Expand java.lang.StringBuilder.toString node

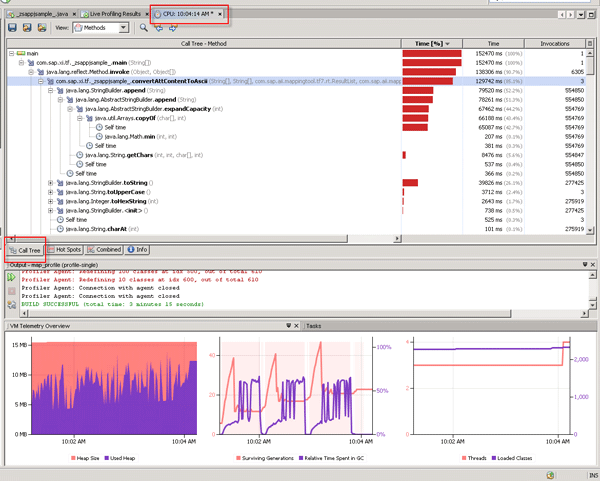pos(51,183)
